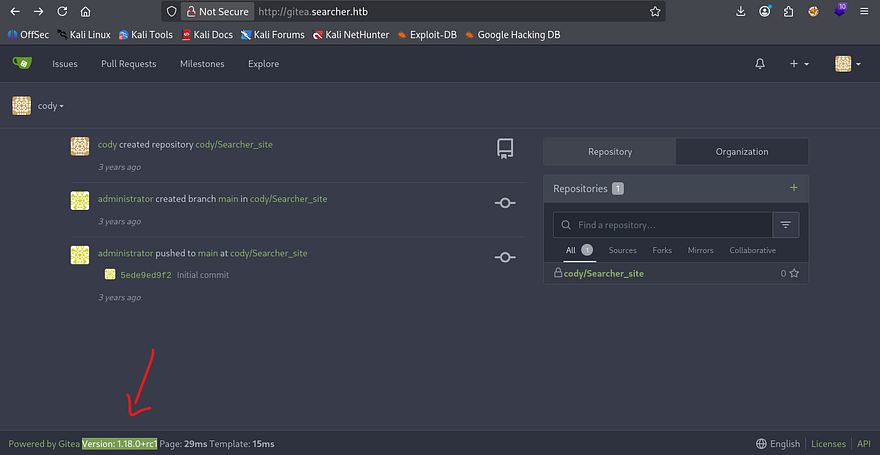Screen dimensions: 880x455
Task: Click the browser home icon
Action: coord(85,12)
